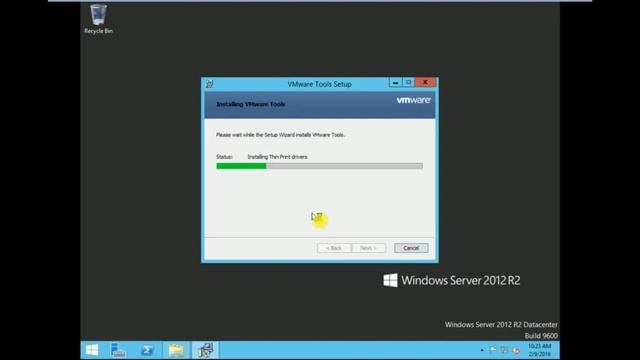
Task: Click the VMware Tools Setup title bar icon
Action: point(210,84)
